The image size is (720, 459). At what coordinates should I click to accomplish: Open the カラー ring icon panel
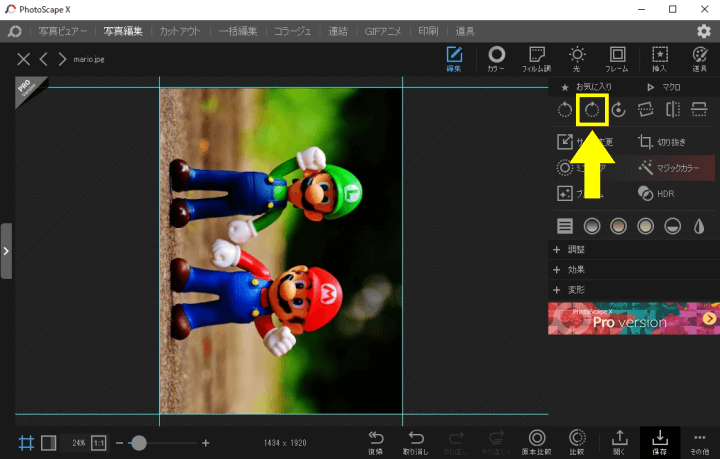pyautogui.click(x=496, y=60)
